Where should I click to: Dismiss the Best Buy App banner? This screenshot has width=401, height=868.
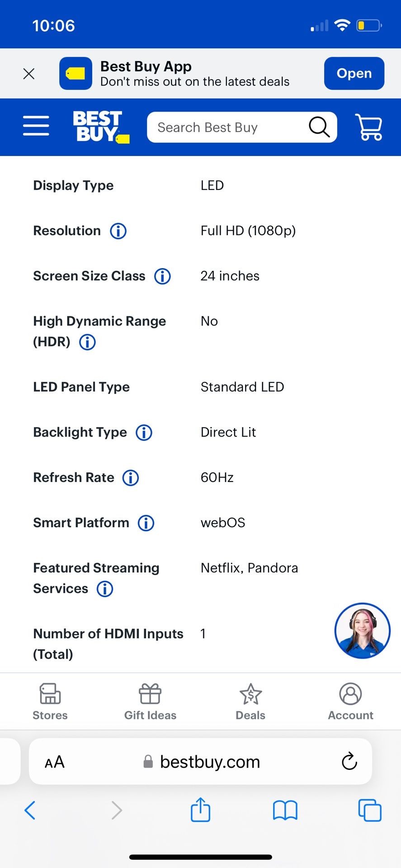pos(29,74)
